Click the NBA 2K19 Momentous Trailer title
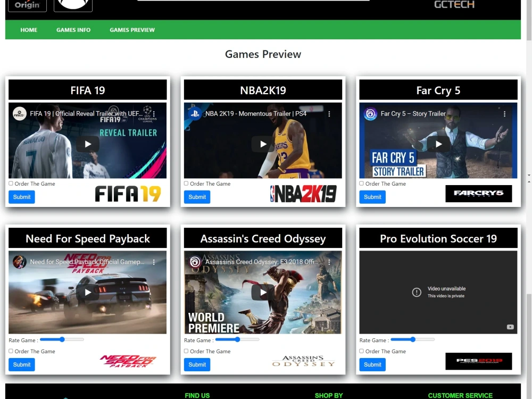The height and width of the screenshot is (399, 532). point(256,114)
